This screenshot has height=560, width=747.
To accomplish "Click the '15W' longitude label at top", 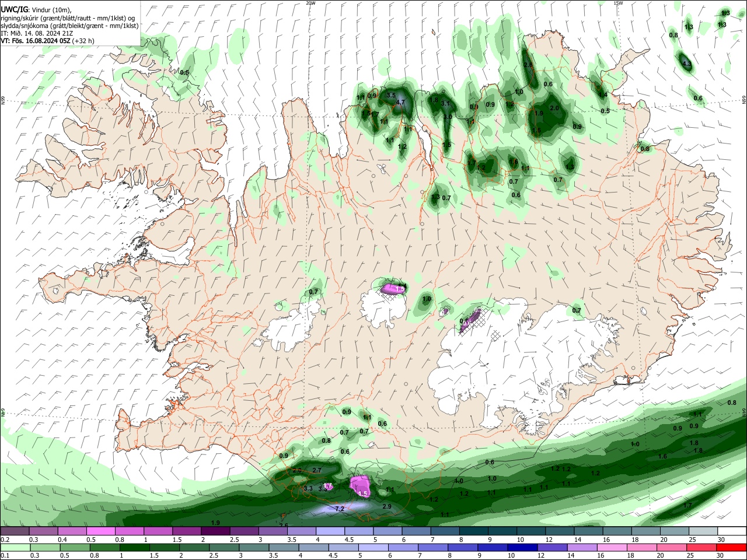I will pos(617,3).
